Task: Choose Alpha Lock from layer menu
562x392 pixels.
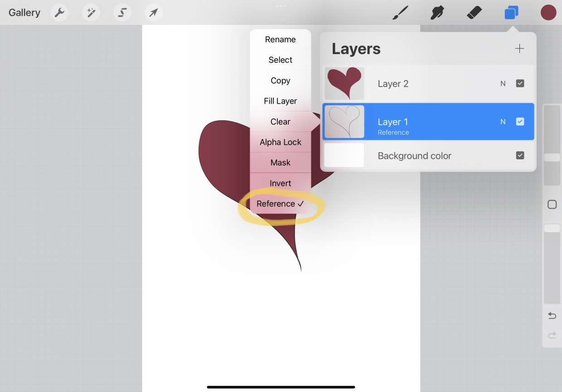Action: coord(280,142)
